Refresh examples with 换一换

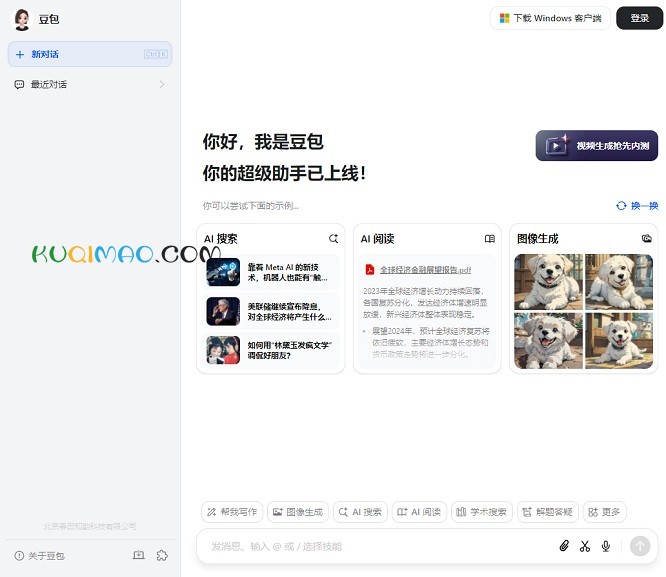pos(637,206)
